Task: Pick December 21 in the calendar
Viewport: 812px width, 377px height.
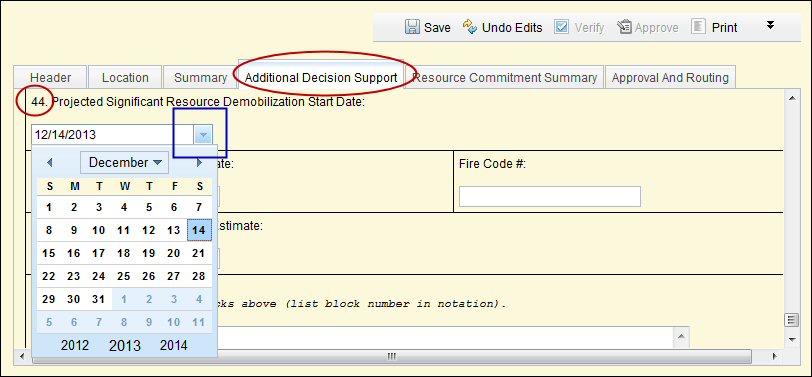Action: coord(199,253)
